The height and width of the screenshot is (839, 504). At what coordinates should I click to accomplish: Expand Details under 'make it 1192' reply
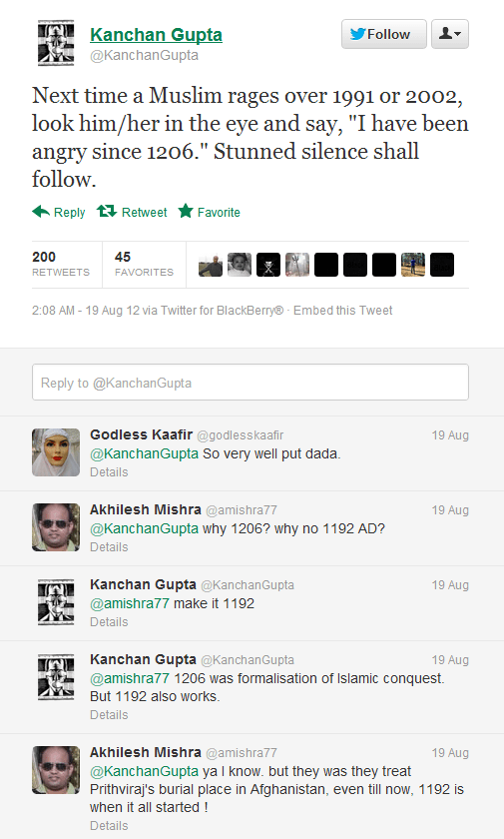(109, 621)
